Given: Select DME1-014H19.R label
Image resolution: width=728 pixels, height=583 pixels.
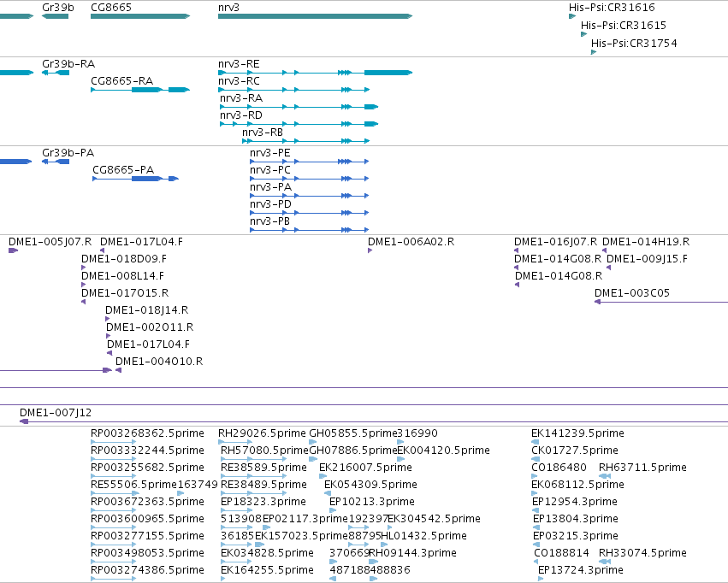Looking at the screenshot, I should 646,242.
